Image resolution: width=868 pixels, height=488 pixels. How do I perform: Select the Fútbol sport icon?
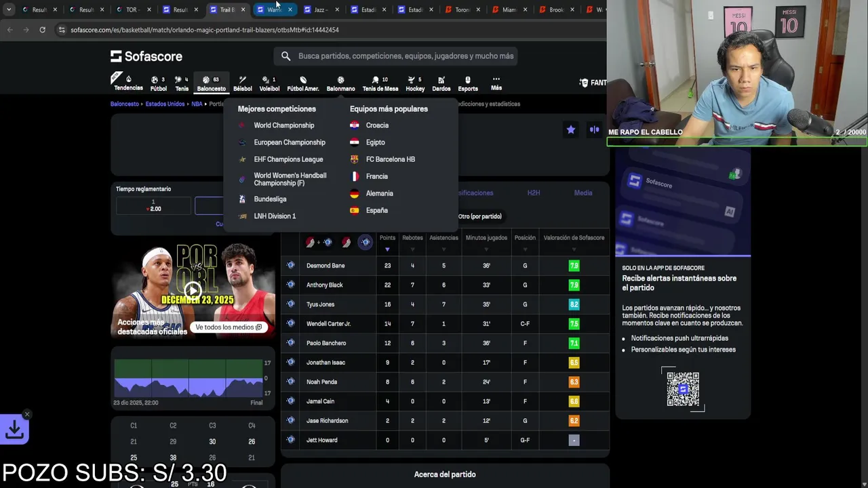pyautogui.click(x=158, y=83)
